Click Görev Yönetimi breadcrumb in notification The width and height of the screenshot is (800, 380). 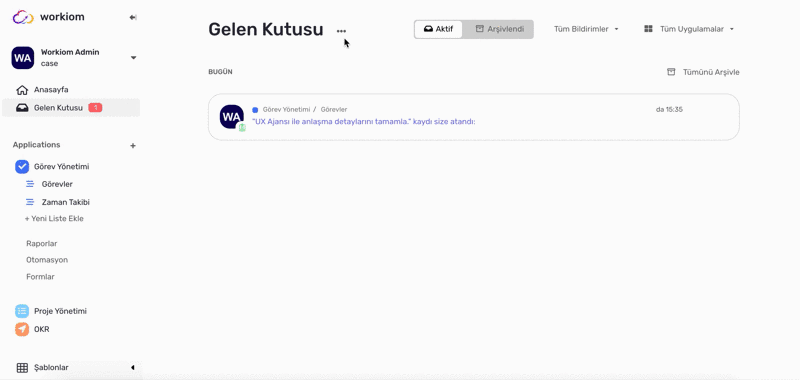click(286, 110)
